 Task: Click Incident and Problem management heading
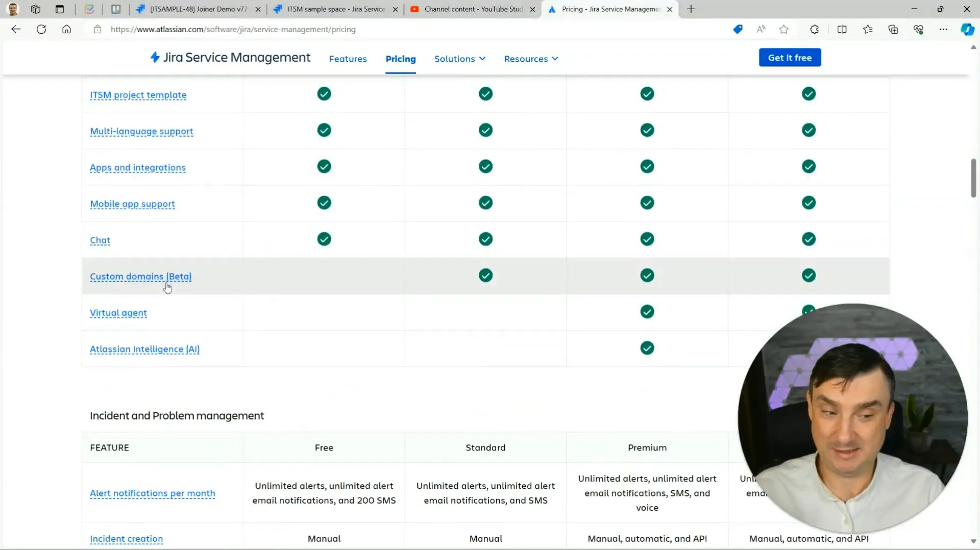(x=177, y=416)
